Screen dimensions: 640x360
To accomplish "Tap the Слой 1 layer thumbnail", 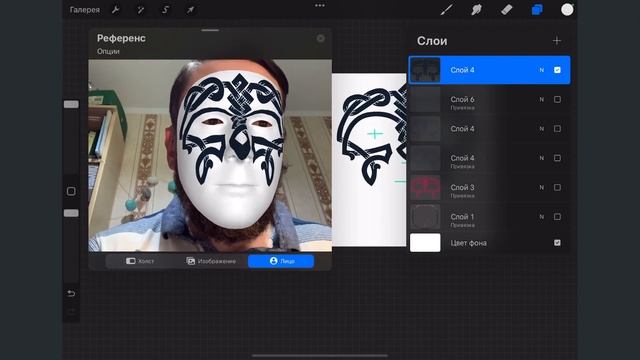I will tap(425, 217).
